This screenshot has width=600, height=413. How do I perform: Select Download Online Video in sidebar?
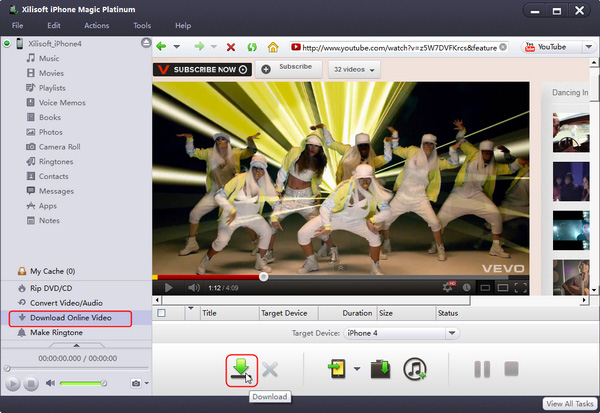(70, 318)
